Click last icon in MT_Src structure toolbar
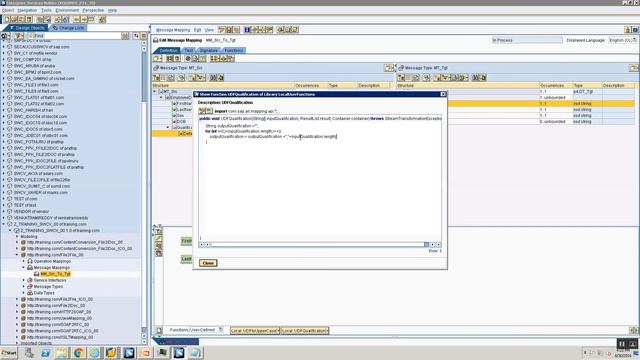This screenshot has width=640, height=360. tap(221, 78)
